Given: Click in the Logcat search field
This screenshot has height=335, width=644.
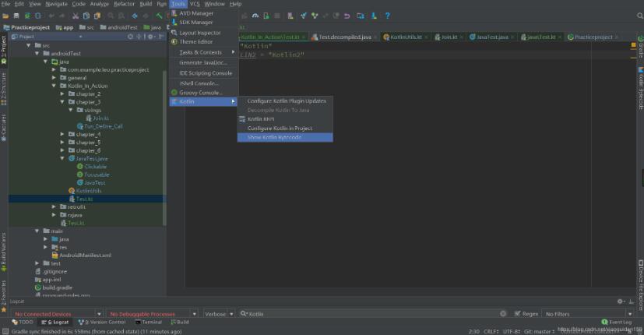Looking at the screenshot, I should point(370,314).
